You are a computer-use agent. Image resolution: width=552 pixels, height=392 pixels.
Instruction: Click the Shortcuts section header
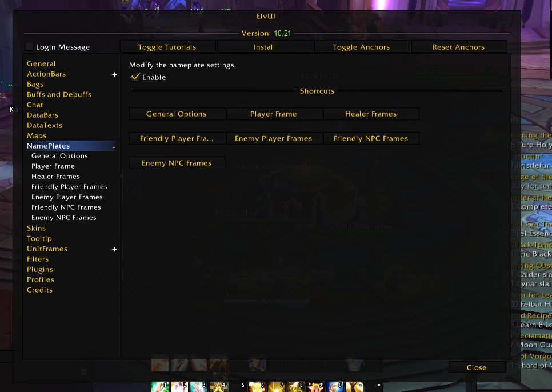[x=317, y=91]
